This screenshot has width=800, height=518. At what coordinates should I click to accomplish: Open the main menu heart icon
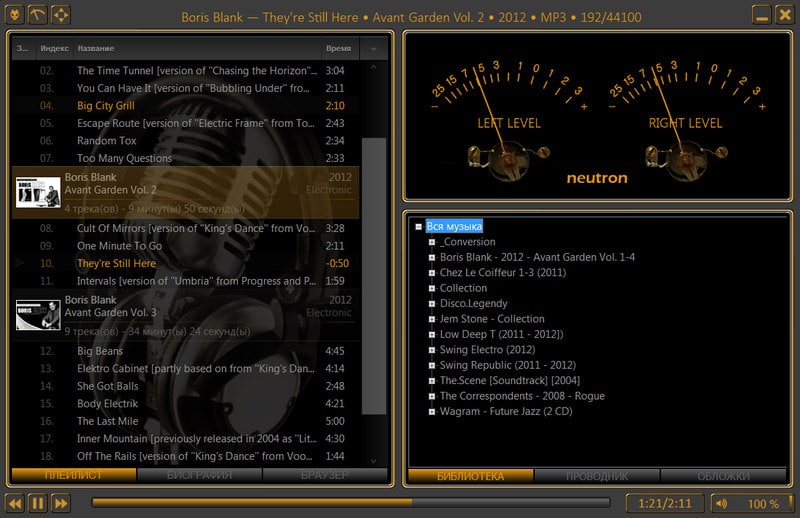point(14,15)
